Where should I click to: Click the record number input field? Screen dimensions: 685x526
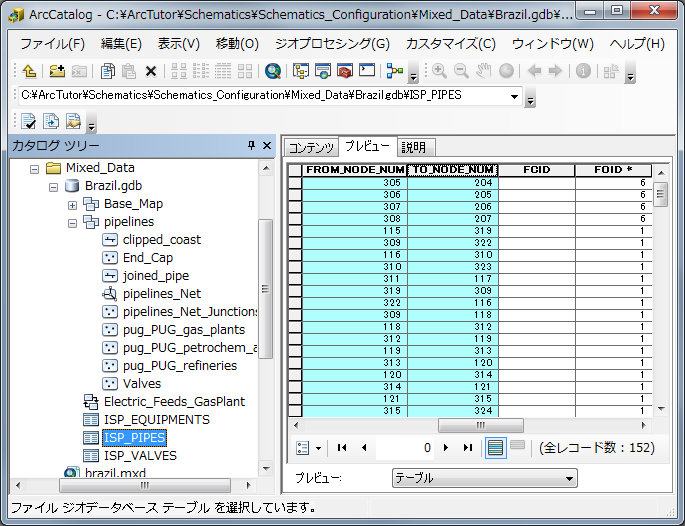[405, 448]
